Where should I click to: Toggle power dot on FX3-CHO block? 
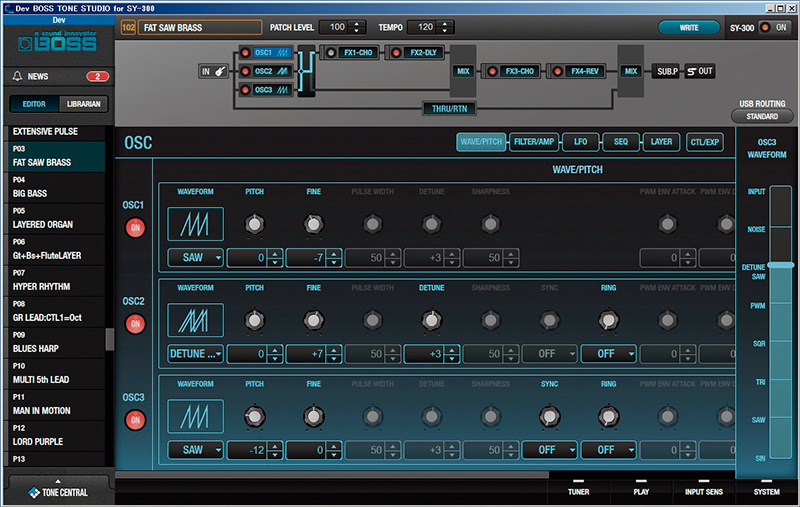pyautogui.click(x=492, y=71)
